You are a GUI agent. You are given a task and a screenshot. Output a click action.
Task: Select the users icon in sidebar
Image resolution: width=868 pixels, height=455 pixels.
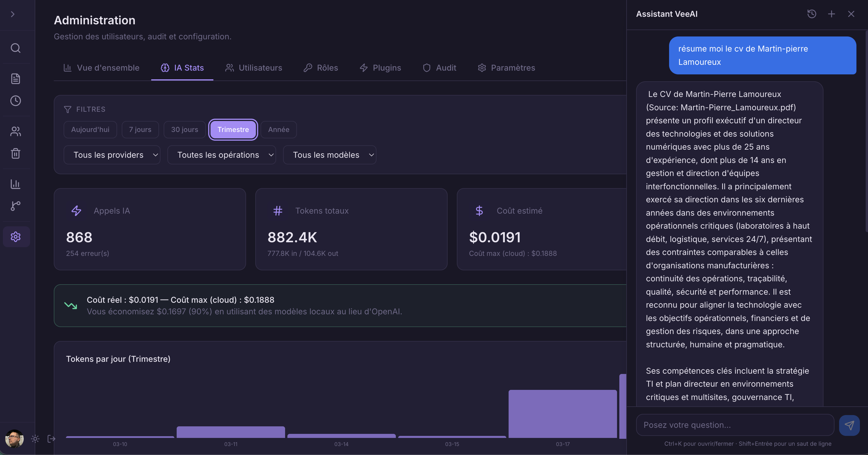(16, 131)
